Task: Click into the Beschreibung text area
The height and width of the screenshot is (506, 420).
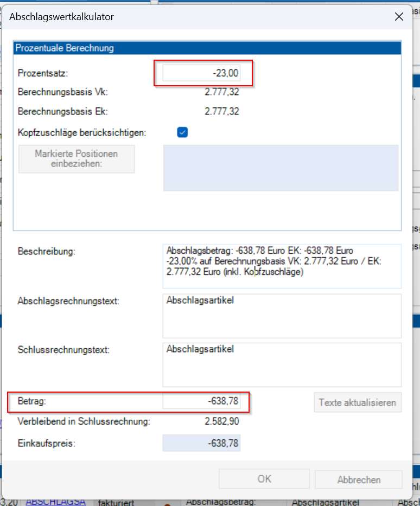Action: tap(281, 266)
